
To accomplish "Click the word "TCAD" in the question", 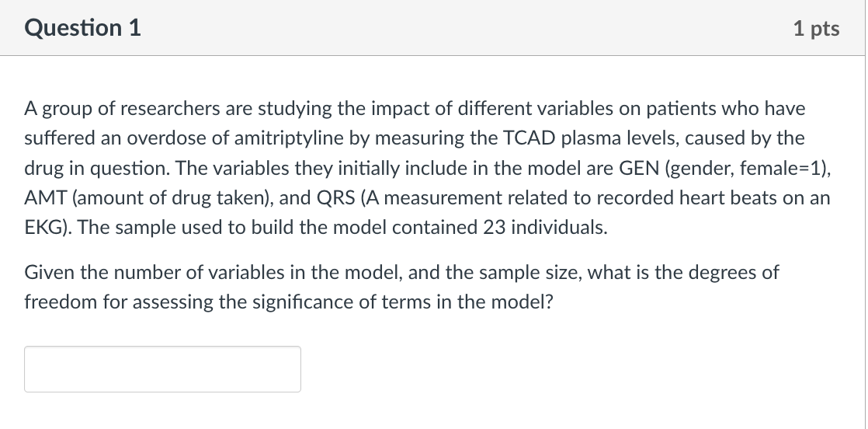I will [529, 138].
